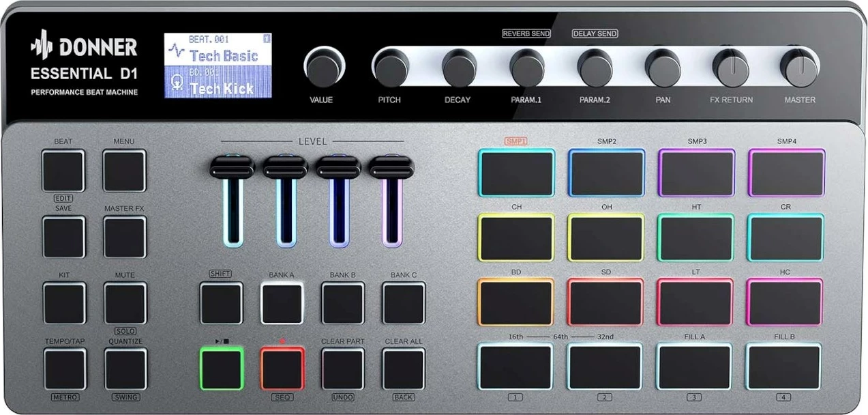Trigger the SMP4 pad
Screen dimensions: 868x415
(786, 173)
